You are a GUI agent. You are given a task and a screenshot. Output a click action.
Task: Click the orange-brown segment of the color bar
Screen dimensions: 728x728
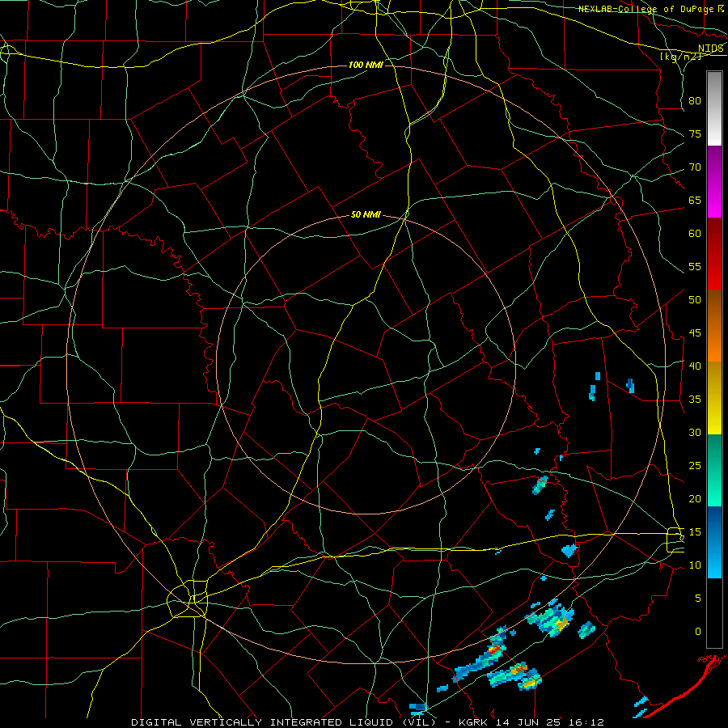pyautogui.click(x=714, y=326)
